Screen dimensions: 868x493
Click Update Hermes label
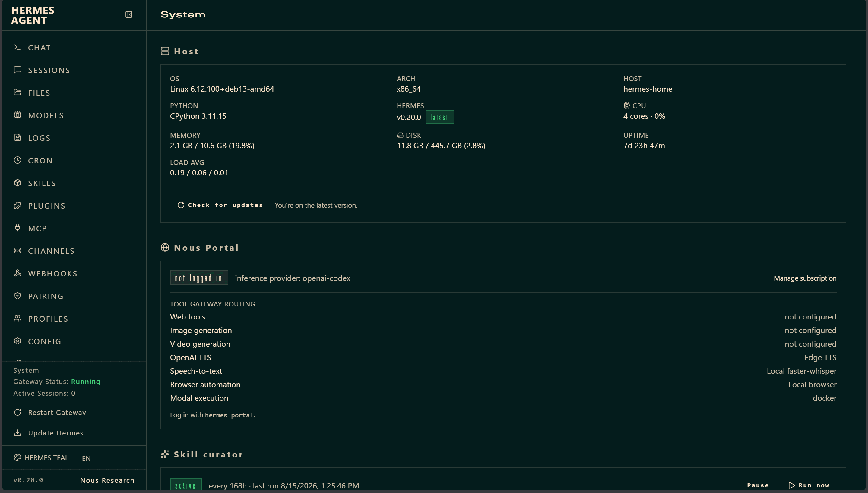click(55, 433)
